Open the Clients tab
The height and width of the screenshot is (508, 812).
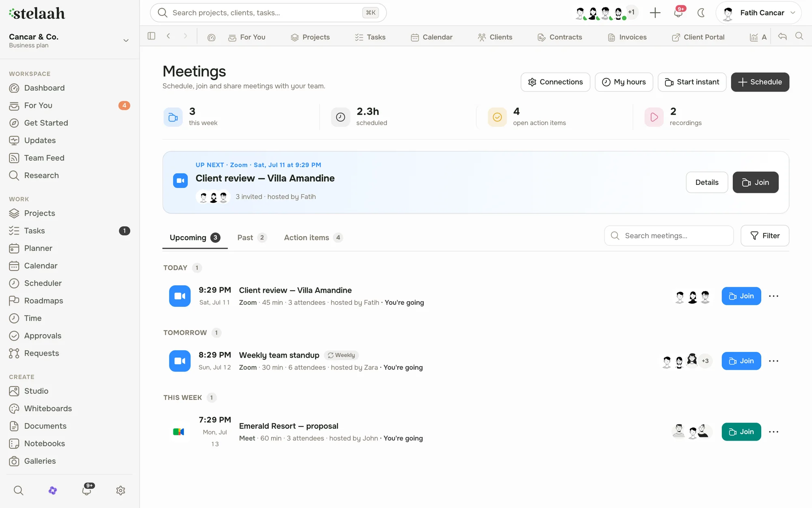(x=495, y=37)
